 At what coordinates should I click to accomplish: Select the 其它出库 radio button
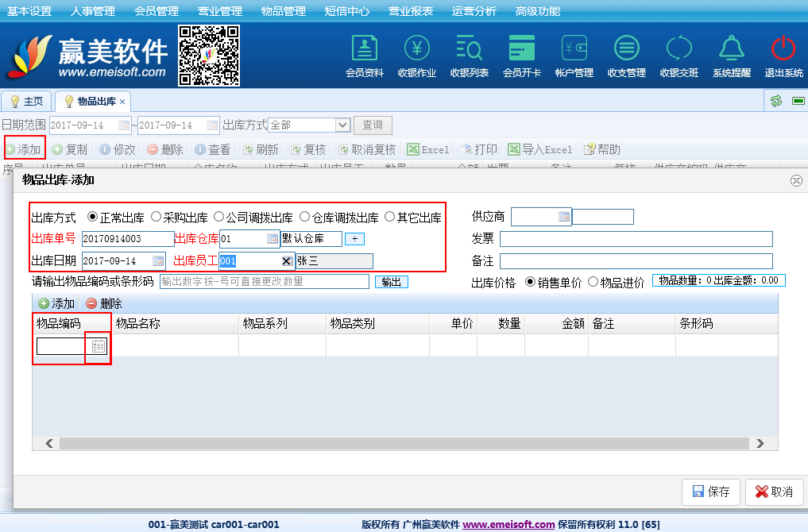pos(389,217)
